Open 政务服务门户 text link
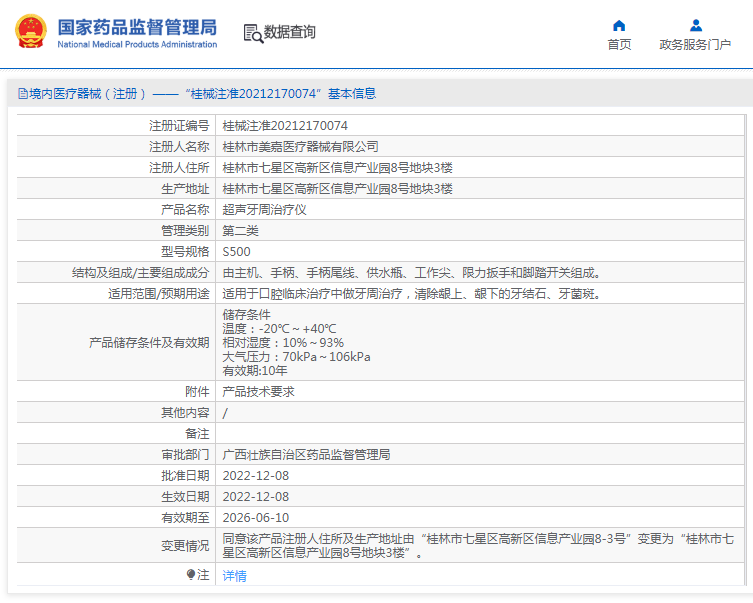Screen dimensions: 753x603 695,45
